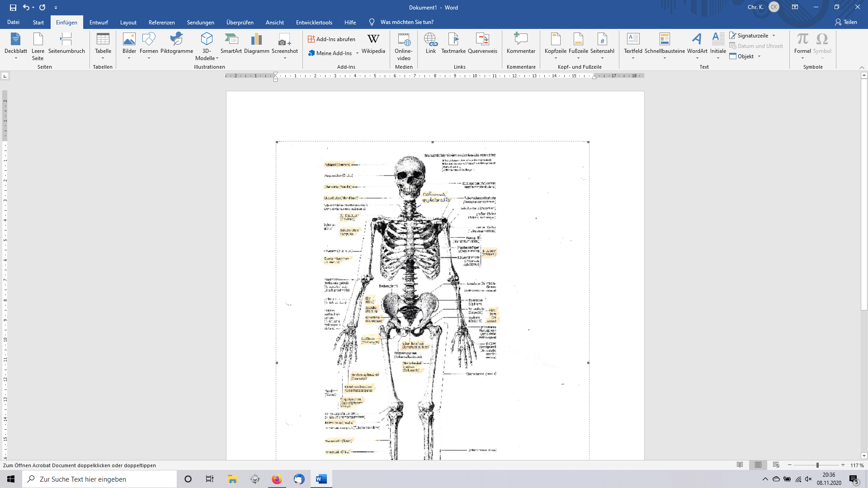Toggle Weblayout view in status bar
Image resolution: width=868 pixels, height=488 pixels.
776,465
